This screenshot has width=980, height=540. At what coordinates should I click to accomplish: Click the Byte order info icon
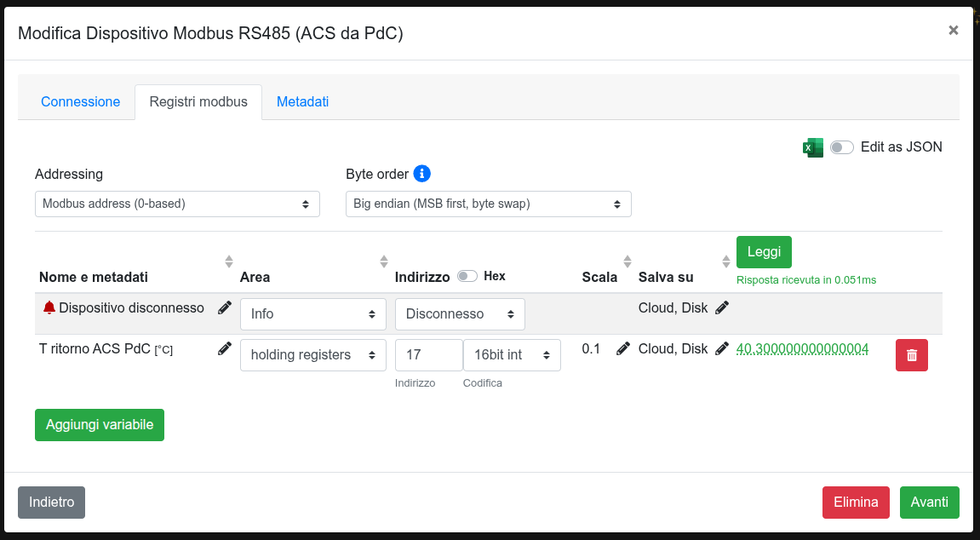[421, 174]
